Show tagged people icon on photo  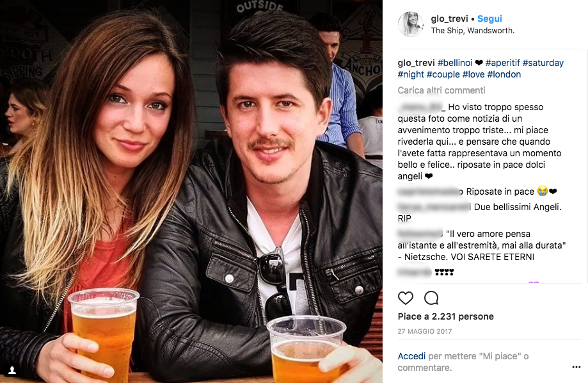click(x=12, y=370)
